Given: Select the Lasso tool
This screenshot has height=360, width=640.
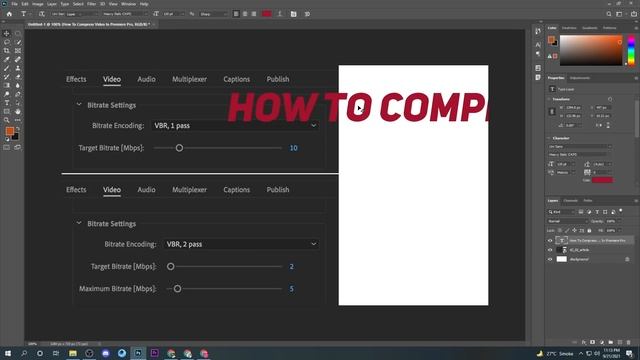Looking at the screenshot, I should tap(7, 42).
